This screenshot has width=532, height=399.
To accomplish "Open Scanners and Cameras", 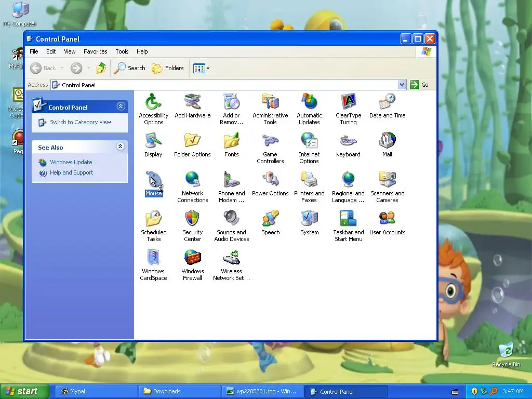I will [x=387, y=187].
